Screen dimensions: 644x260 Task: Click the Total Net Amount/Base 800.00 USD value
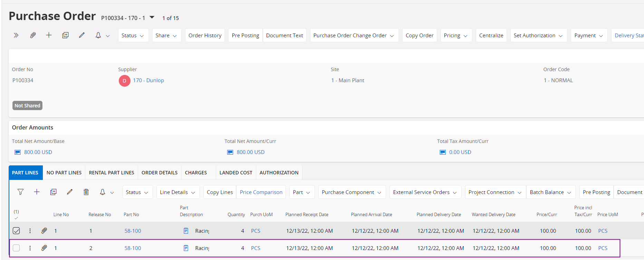click(x=38, y=152)
